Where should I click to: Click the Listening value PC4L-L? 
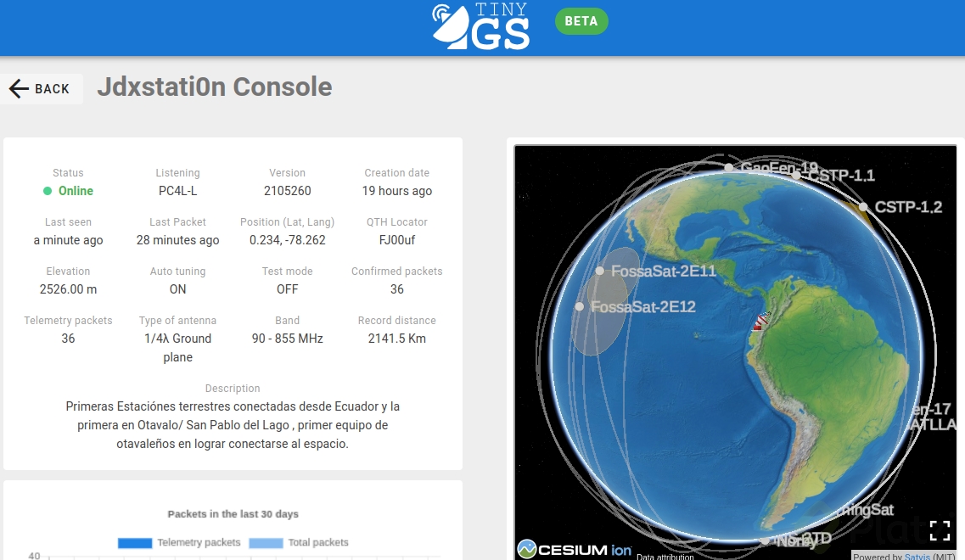coord(178,191)
